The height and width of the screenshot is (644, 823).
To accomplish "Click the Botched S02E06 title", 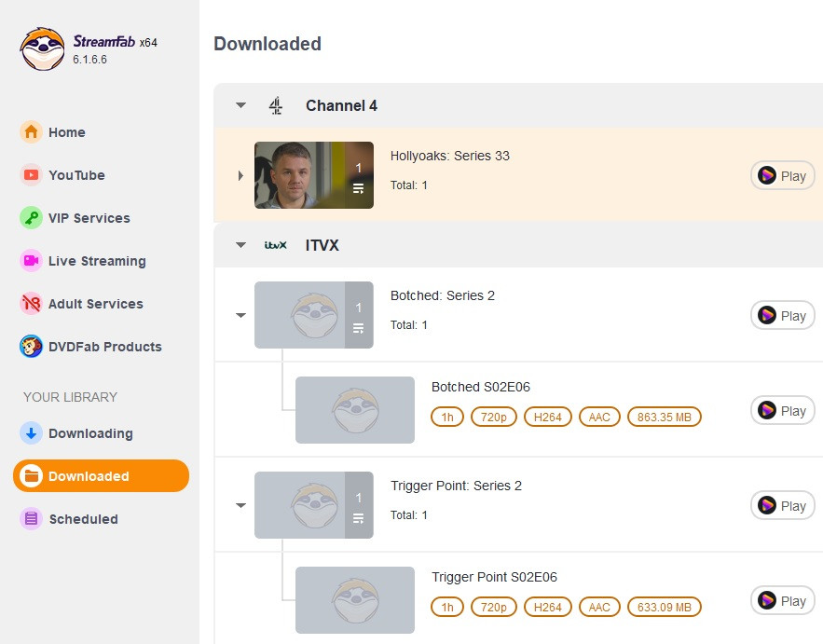I will (481, 387).
